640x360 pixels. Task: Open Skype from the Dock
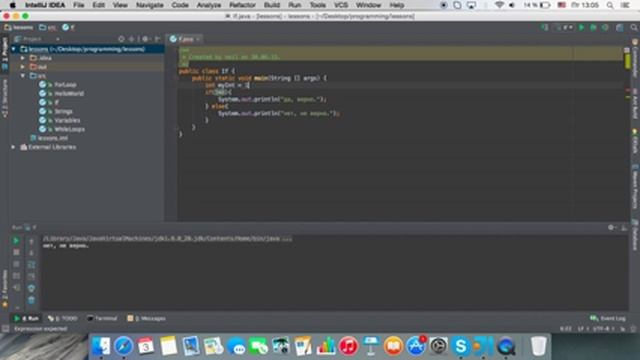461,346
